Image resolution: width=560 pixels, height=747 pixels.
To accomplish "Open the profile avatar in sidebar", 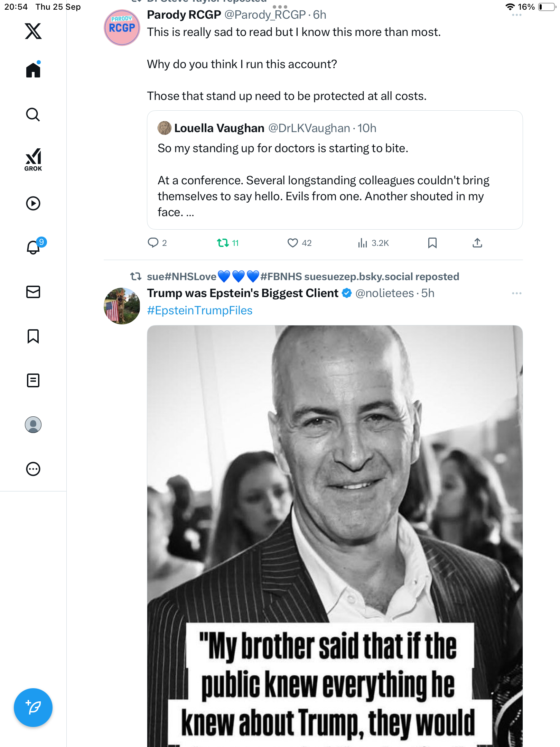I will 33,425.
